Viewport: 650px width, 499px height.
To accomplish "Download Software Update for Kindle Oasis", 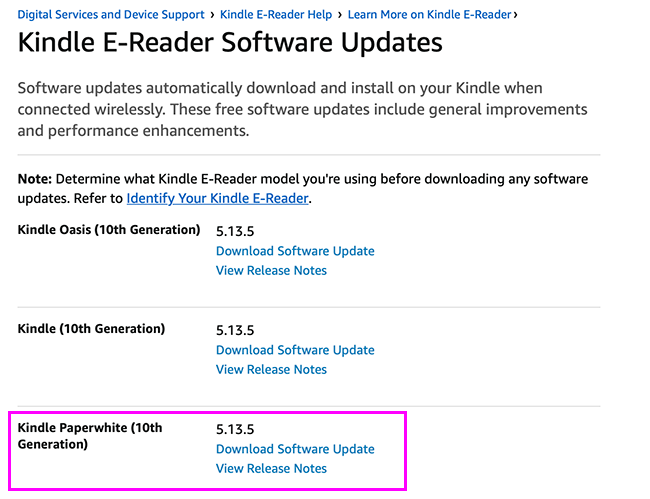I will click(x=295, y=251).
